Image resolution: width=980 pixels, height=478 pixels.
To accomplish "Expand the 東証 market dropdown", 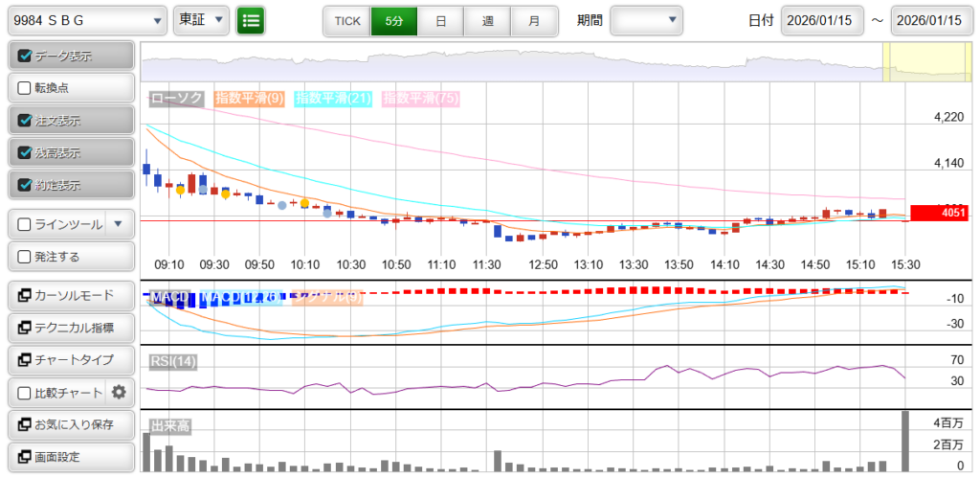I will pyautogui.click(x=203, y=20).
